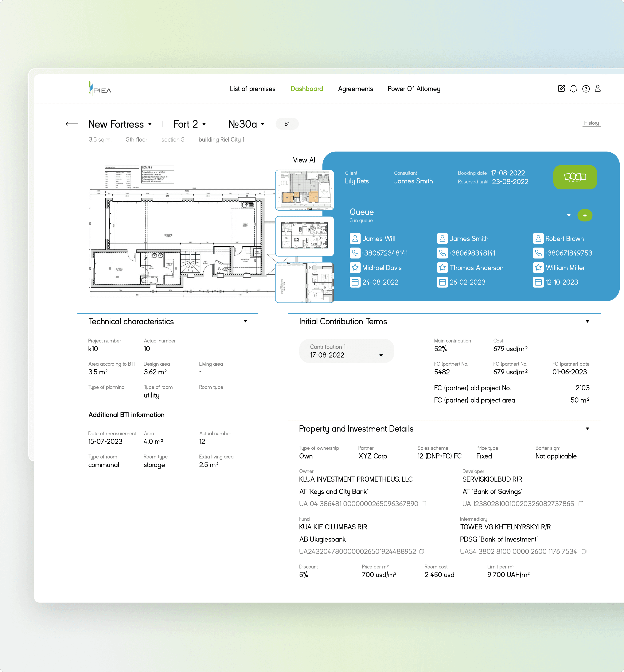Open the New Fortress dropdown

tap(150, 124)
